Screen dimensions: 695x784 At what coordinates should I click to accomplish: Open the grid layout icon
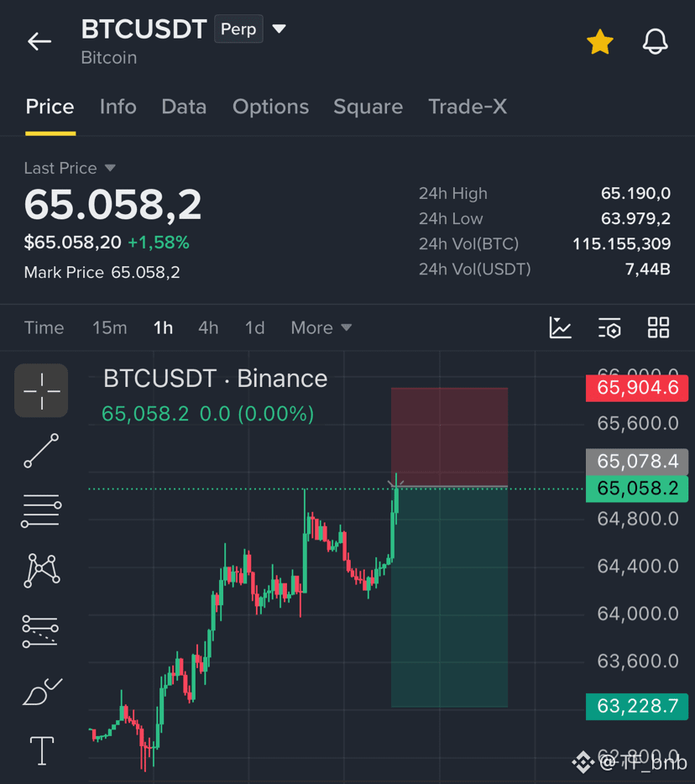point(658,328)
